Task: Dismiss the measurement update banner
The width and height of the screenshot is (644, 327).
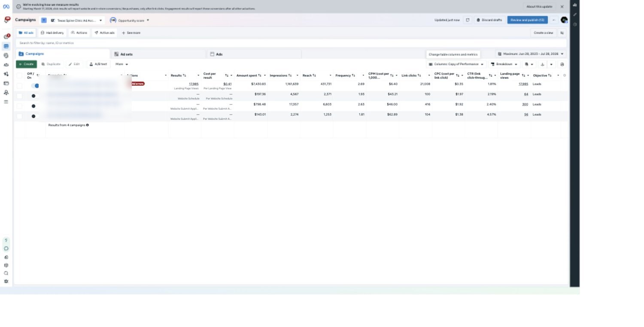Action: coord(562,6)
